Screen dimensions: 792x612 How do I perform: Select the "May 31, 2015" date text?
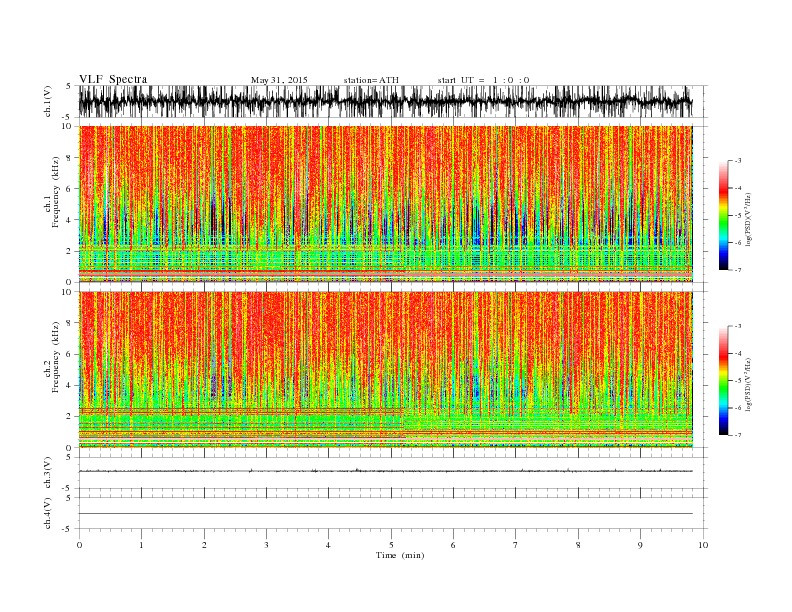279,80
